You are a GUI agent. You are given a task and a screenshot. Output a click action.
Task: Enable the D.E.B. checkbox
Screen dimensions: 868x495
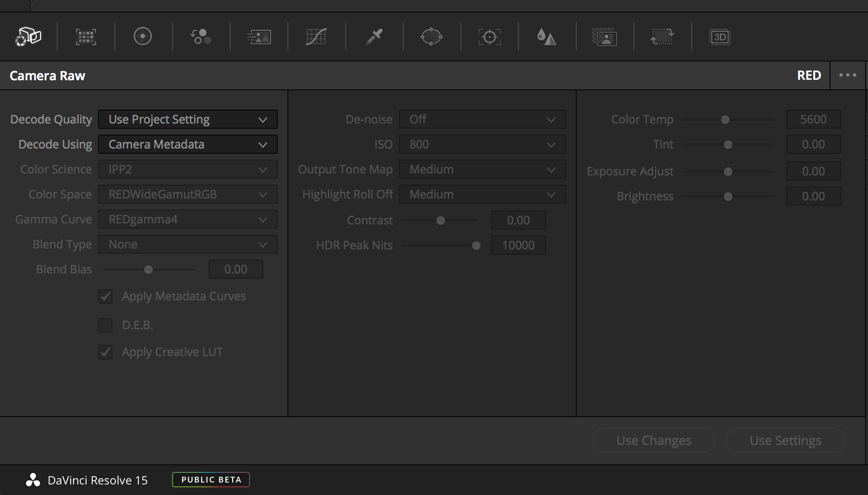point(105,325)
